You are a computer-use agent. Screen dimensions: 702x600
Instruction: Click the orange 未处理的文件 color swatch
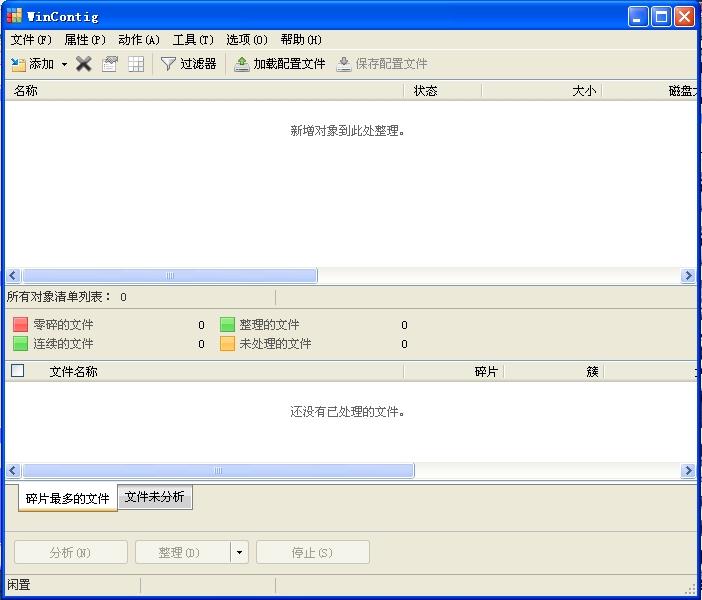227,343
